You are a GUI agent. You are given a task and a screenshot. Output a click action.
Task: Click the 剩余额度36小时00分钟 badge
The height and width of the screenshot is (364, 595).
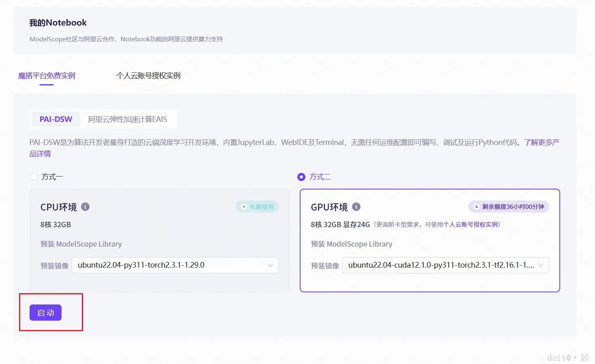(508, 206)
